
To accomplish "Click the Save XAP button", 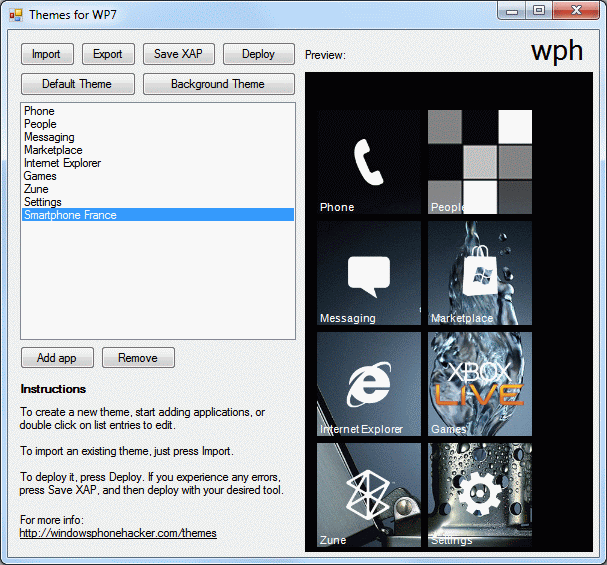I will point(179,54).
